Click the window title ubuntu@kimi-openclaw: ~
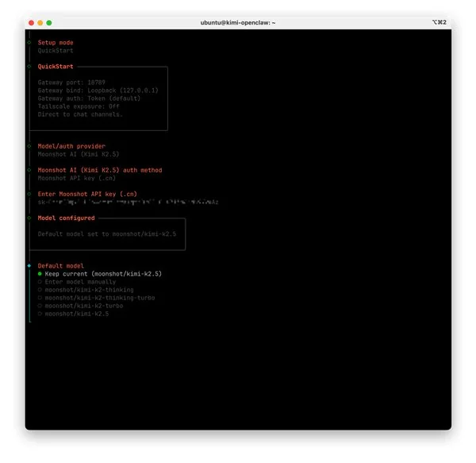This screenshot has height=463, width=476. (x=238, y=22)
